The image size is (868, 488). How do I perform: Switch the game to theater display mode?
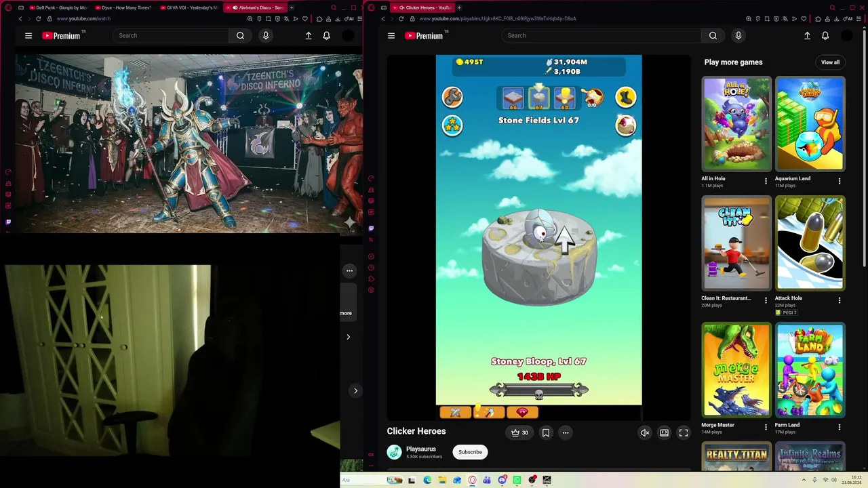[x=665, y=432]
